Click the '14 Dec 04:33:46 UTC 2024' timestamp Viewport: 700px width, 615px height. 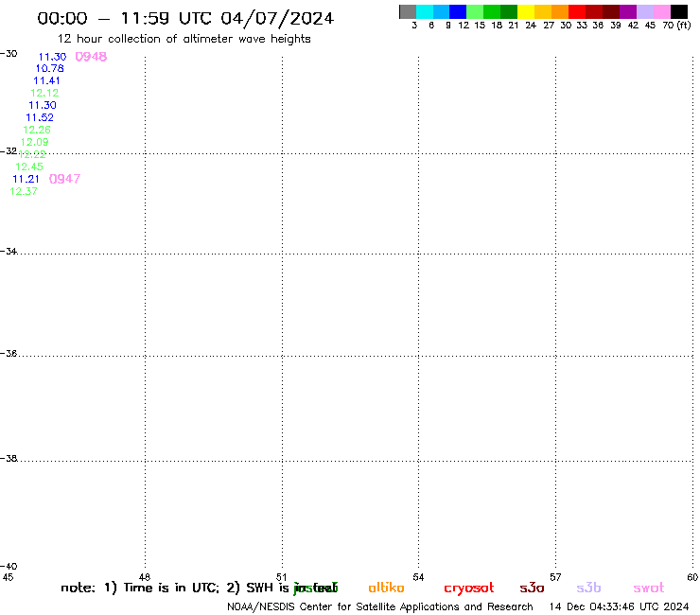click(x=619, y=606)
